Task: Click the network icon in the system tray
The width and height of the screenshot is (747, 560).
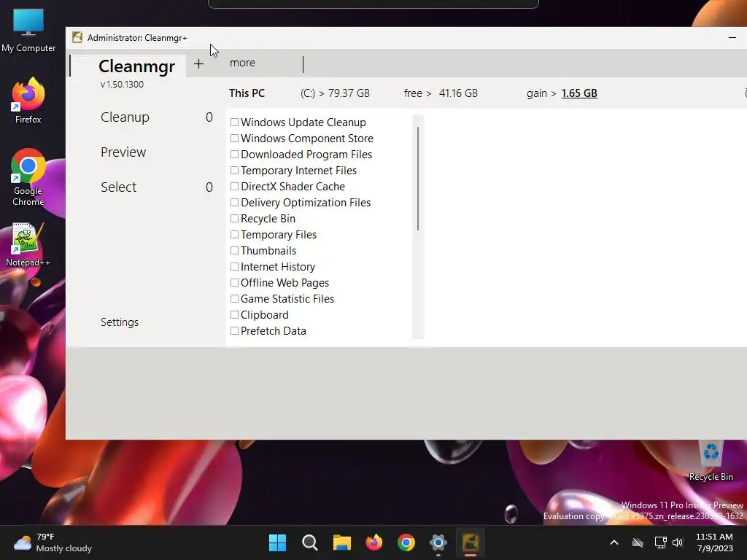Action: tap(660, 542)
